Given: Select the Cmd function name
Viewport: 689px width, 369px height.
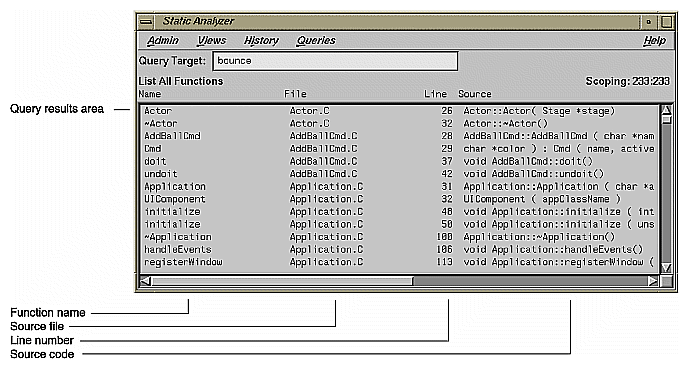Looking at the screenshot, I should 152,149.
